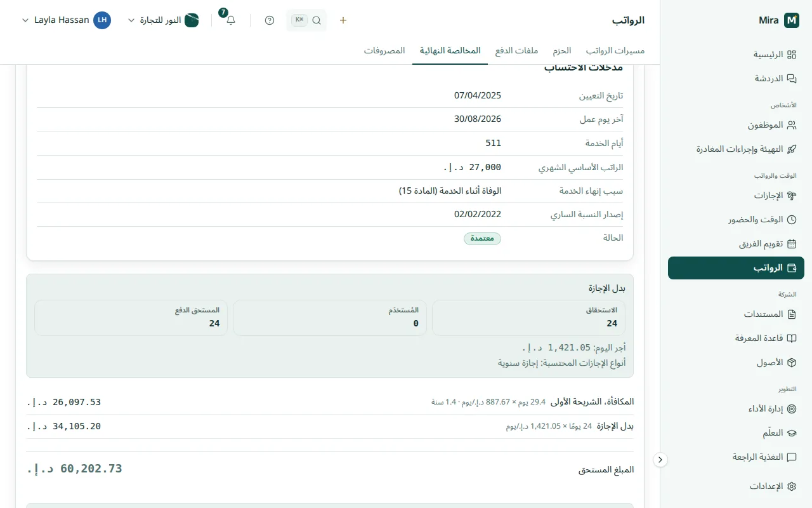Open notifications bell with 7 badge

coord(230,20)
